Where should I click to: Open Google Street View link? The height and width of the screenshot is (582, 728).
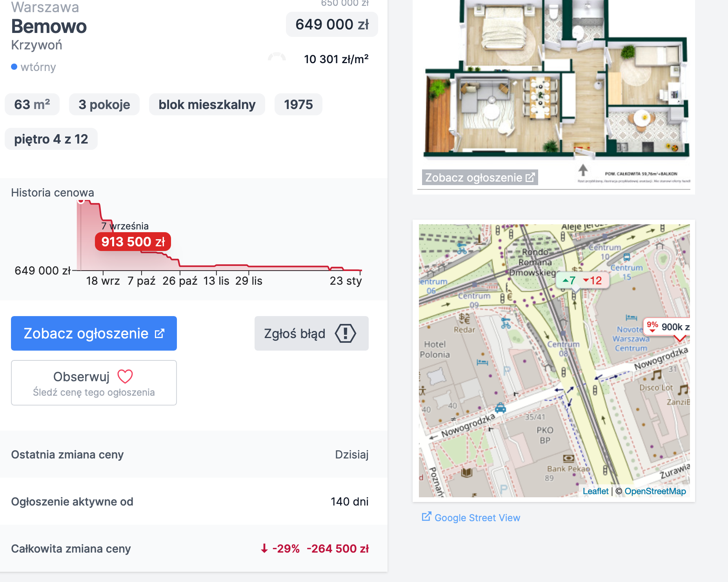click(x=477, y=518)
